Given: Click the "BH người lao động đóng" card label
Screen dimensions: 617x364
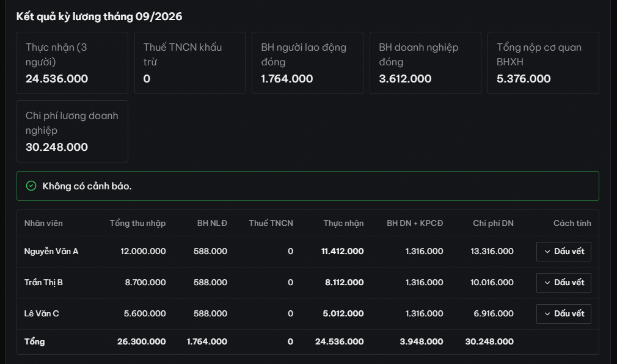Looking at the screenshot, I should [x=304, y=54].
